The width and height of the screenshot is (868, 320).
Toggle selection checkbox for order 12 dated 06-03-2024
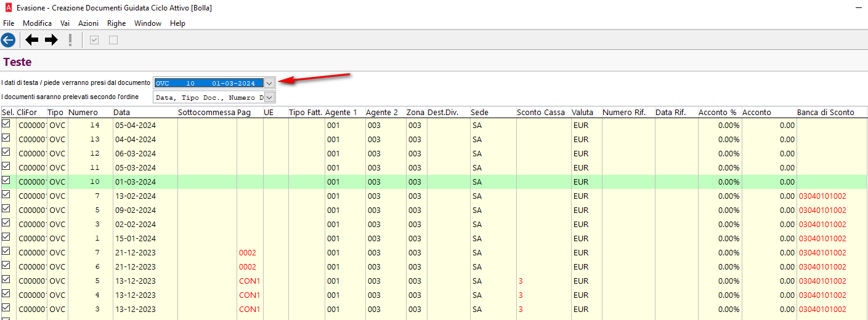(x=6, y=152)
